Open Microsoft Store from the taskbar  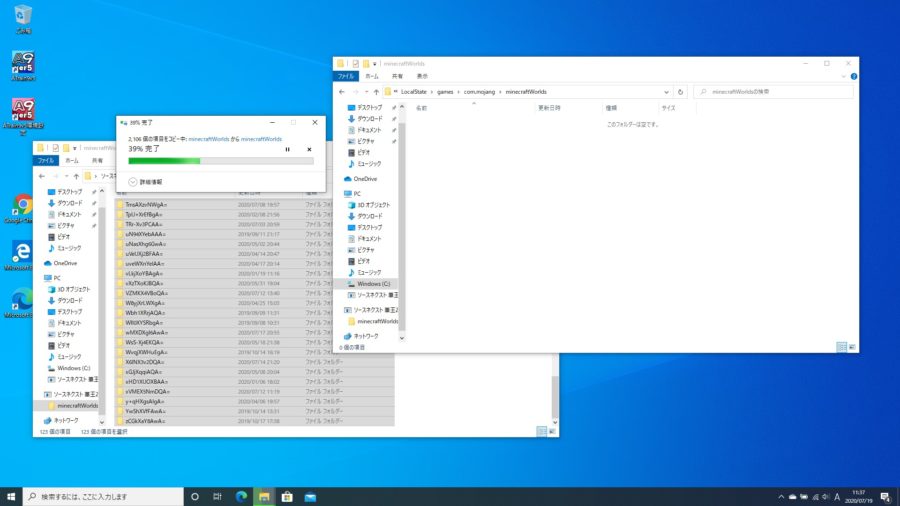(287, 496)
